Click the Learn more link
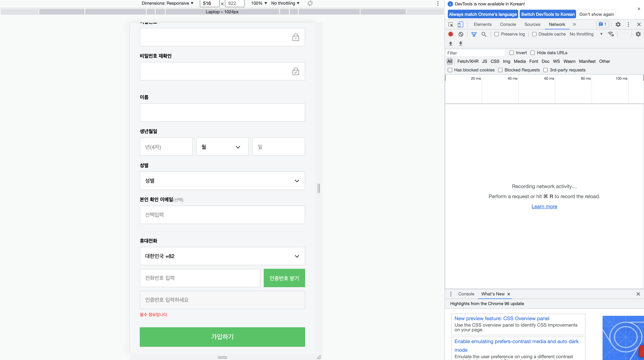This screenshot has height=360, width=644. click(x=544, y=206)
